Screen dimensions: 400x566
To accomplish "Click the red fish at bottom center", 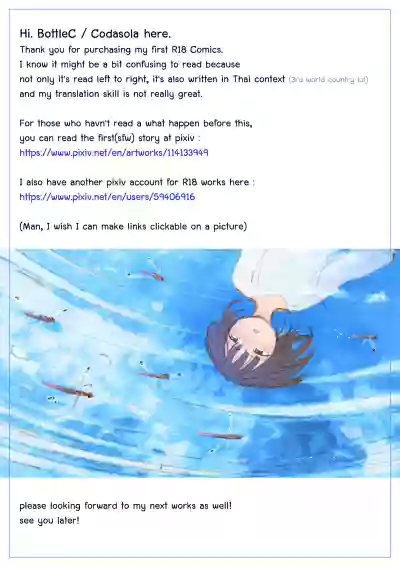I will (x=220, y=435).
